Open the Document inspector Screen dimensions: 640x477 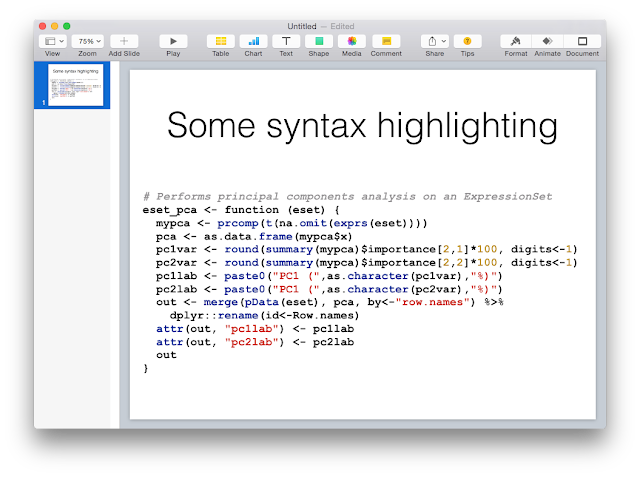coord(582,41)
